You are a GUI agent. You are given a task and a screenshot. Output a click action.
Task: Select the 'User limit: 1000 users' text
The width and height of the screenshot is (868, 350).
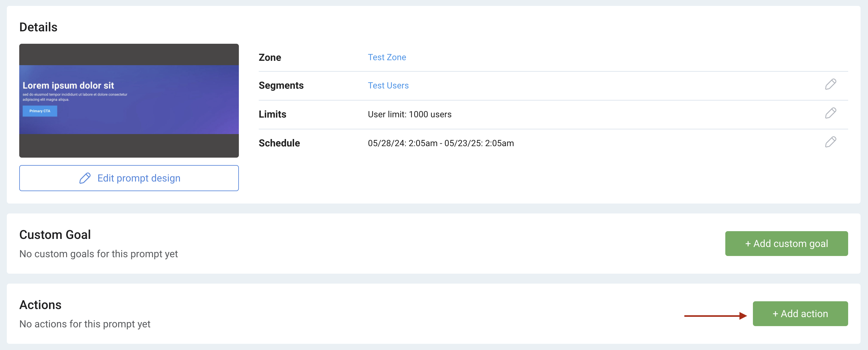[x=409, y=114]
